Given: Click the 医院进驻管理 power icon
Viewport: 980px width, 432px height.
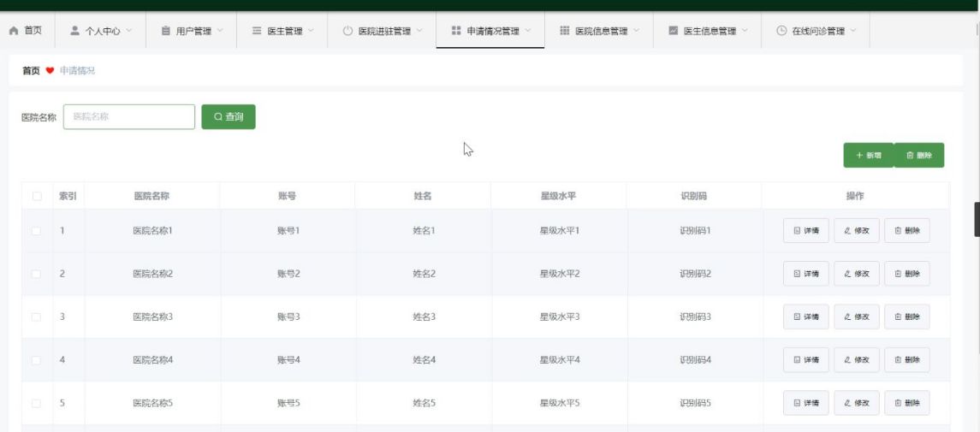Looking at the screenshot, I should pyautogui.click(x=347, y=31).
